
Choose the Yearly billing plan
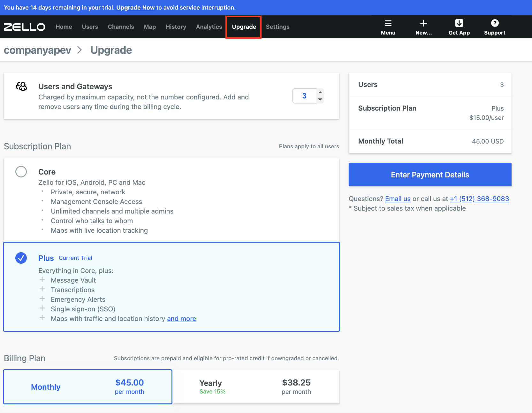pyautogui.click(x=256, y=387)
